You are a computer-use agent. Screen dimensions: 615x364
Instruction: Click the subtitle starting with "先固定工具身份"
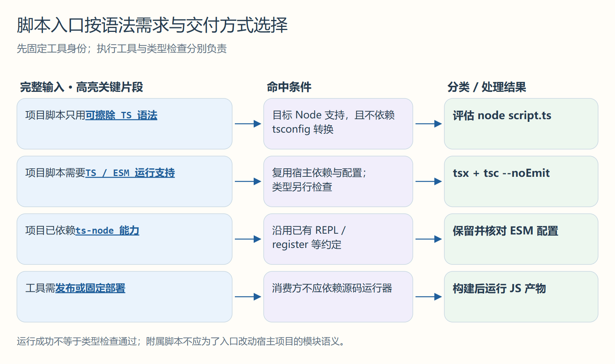(122, 48)
